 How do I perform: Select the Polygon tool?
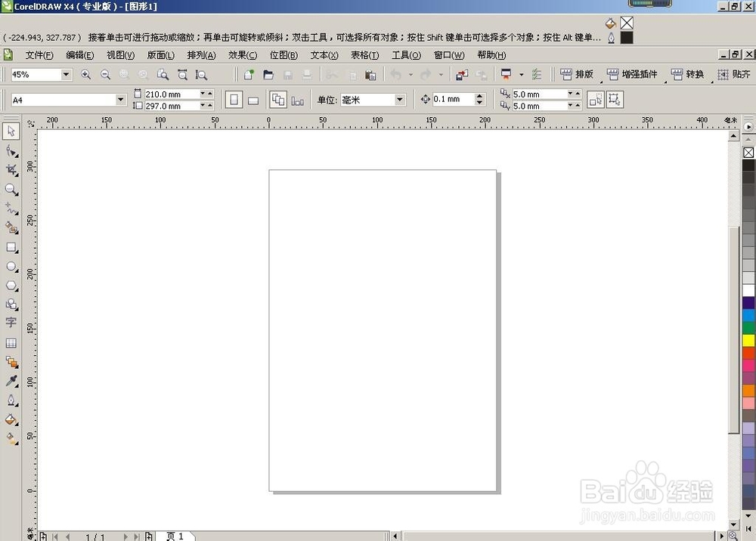point(11,285)
